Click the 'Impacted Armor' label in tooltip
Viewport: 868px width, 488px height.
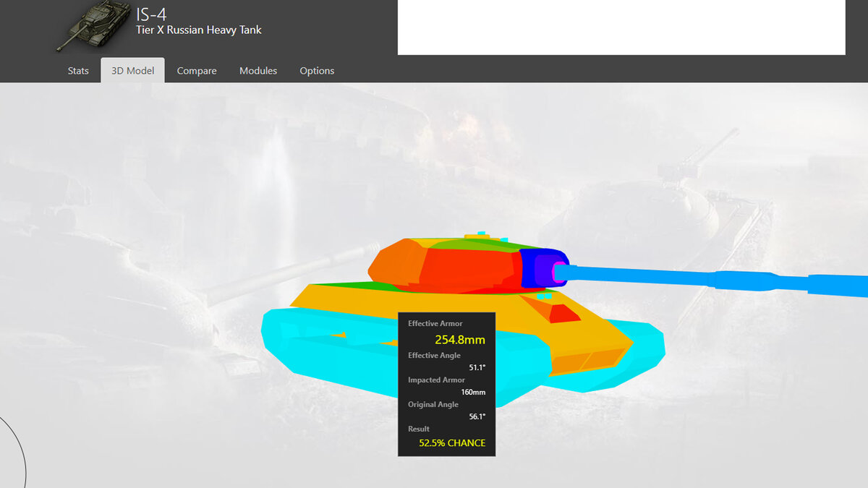[436, 380]
